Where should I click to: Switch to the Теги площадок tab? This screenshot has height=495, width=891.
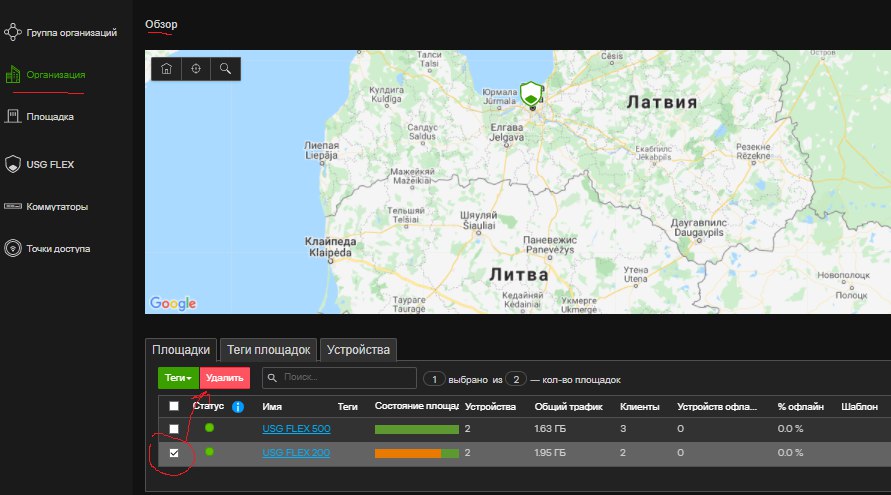tap(270, 349)
